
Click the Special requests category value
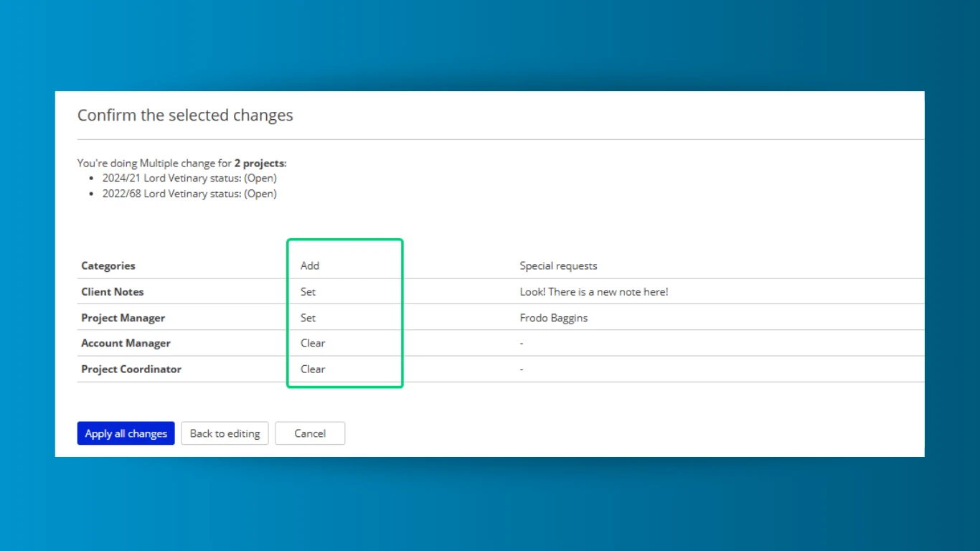click(558, 265)
